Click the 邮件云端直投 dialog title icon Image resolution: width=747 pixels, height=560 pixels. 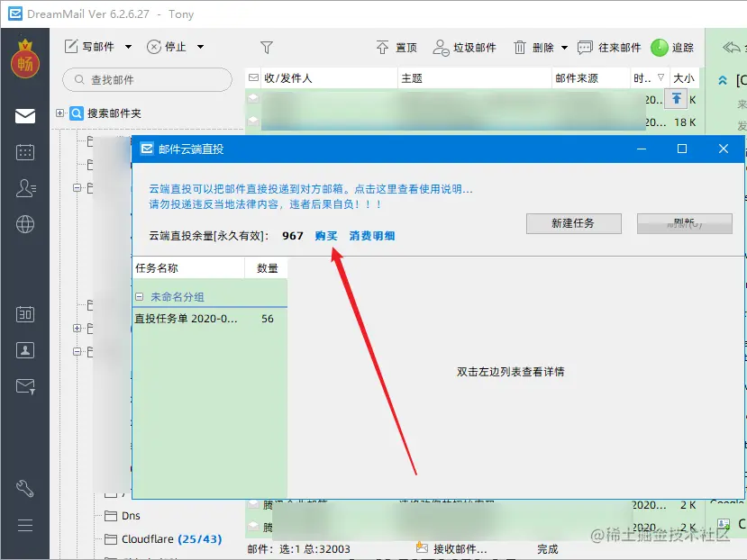tap(147, 149)
